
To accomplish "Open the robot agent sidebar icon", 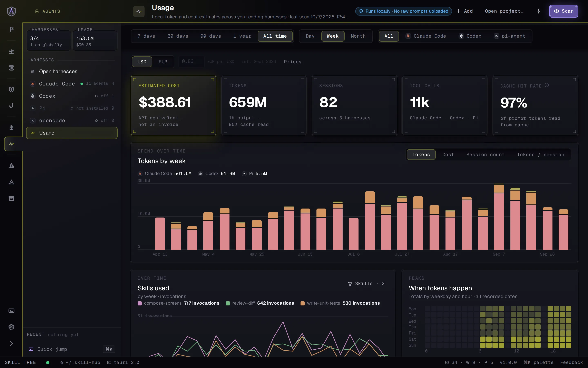I will [11, 128].
